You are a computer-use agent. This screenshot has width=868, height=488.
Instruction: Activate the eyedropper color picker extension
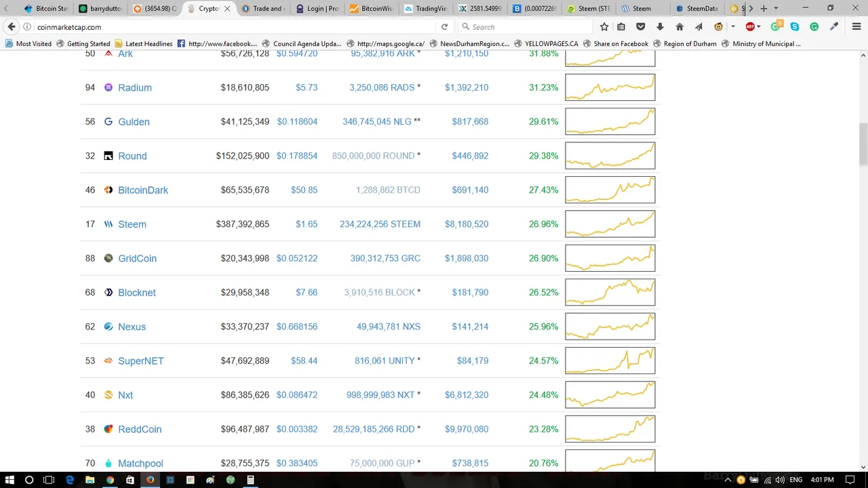834,27
